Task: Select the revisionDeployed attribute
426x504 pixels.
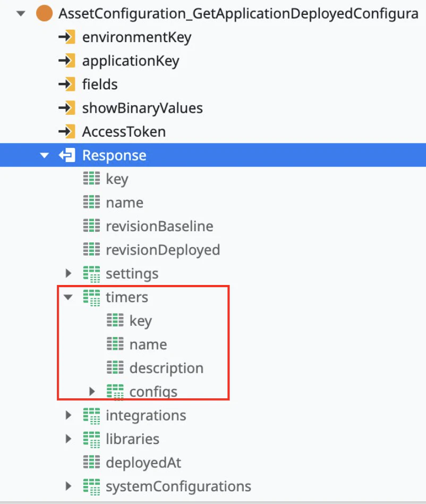Action: [x=163, y=250]
